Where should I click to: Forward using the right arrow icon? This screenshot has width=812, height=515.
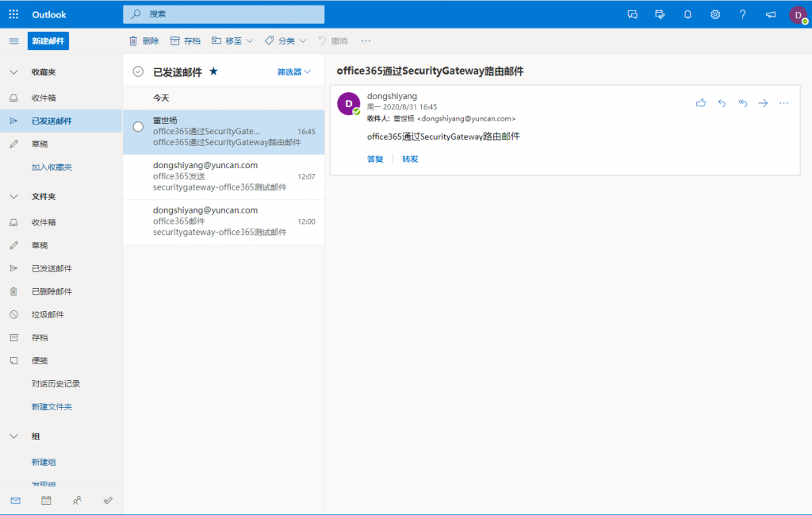click(x=763, y=103)
